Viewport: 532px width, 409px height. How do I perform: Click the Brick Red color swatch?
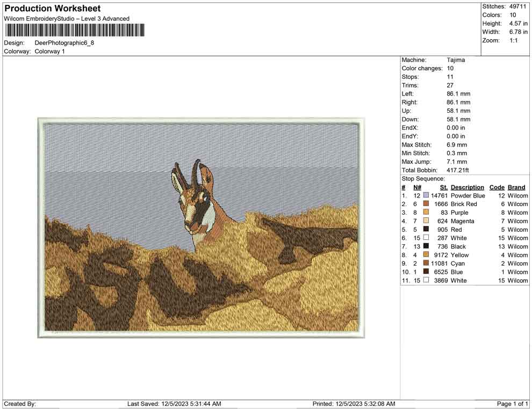pyautogui.click(x=426, y=203)
